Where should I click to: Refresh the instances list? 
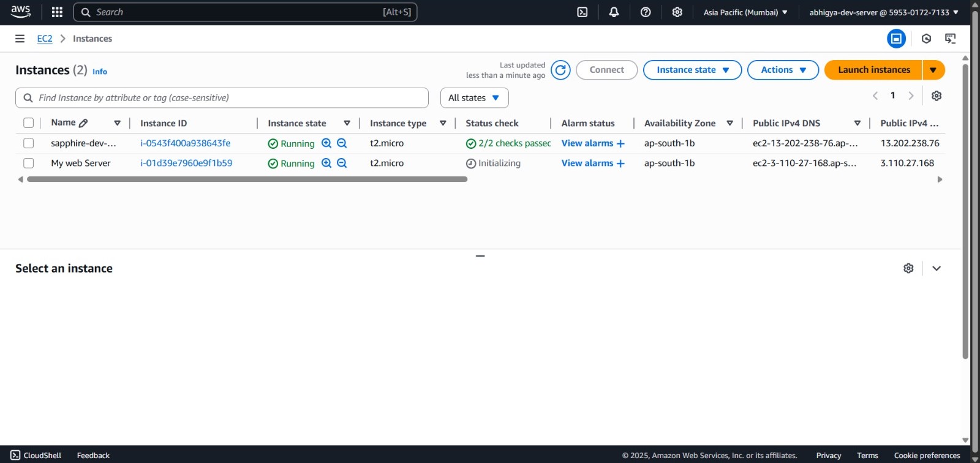pos(560,70)
